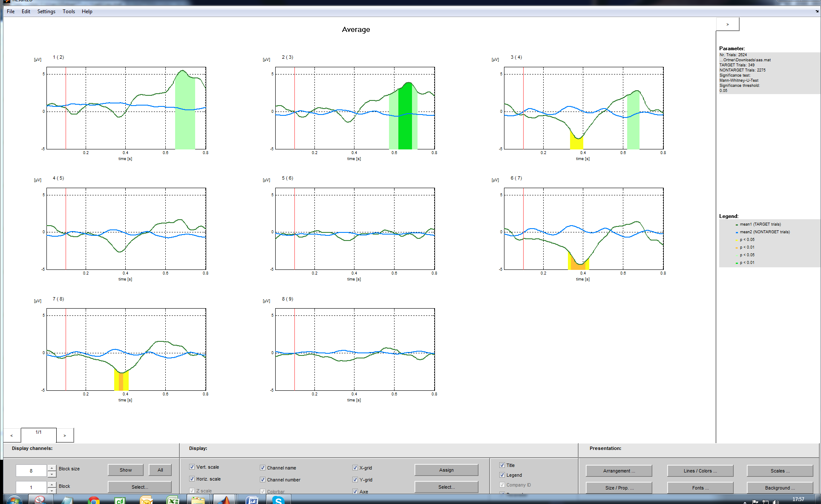Toggle X-grid checkbox
This screenshot has height=504, width=821.
[x=355, y=468]
